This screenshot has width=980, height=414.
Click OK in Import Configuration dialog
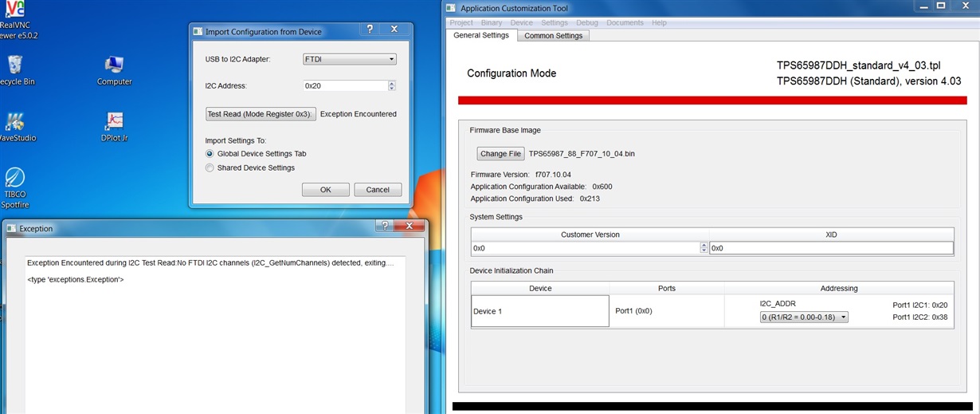(326, 190)
